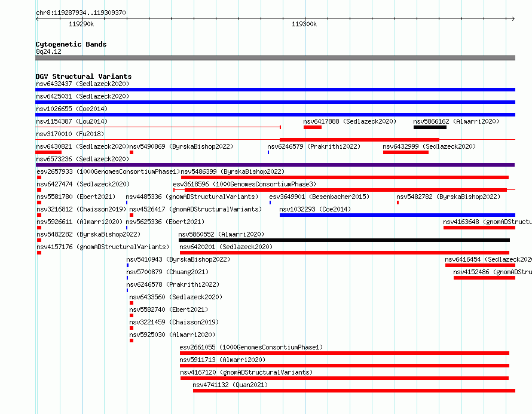Click the red bar under nsv4152486
Viewport: 532px width, 414px height.
(x=484, y=278)
